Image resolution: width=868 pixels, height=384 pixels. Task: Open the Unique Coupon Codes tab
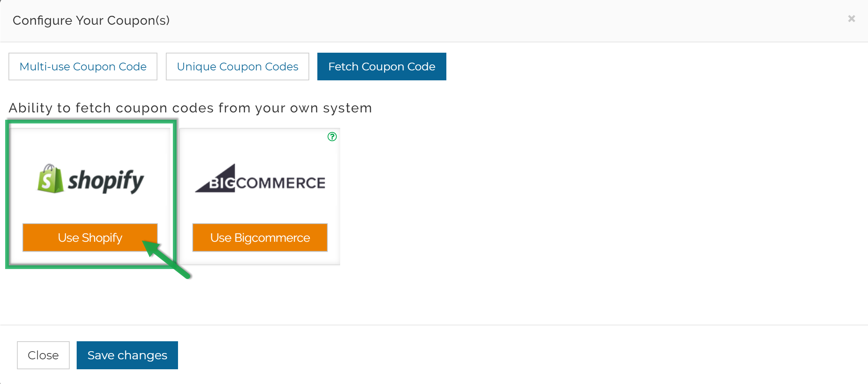[x=237, y=67]
